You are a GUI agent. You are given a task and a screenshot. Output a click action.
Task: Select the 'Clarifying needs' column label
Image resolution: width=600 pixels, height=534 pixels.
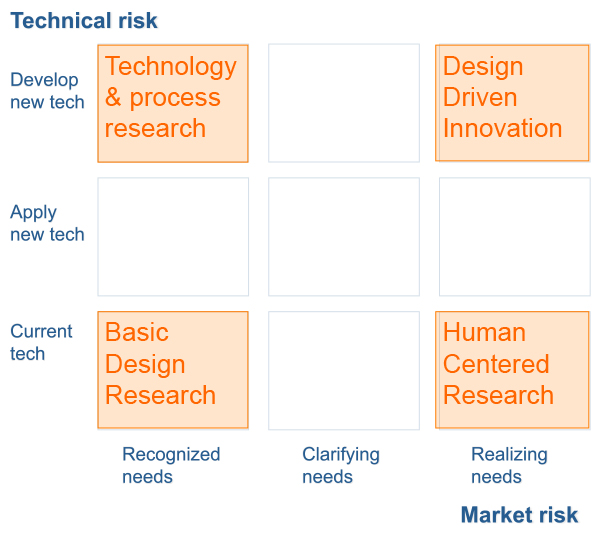pyautogui.click(x=341, y=465)
